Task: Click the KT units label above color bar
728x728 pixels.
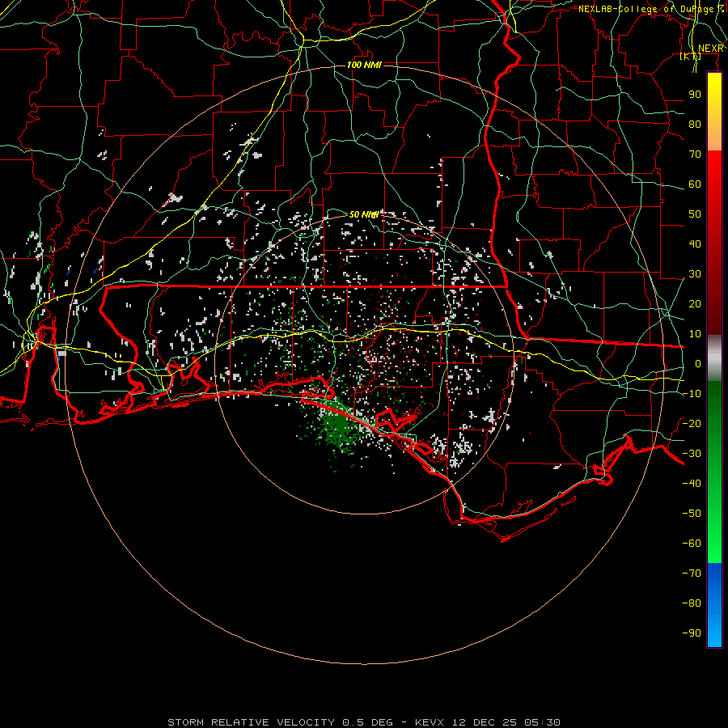Action: (691, 56)
